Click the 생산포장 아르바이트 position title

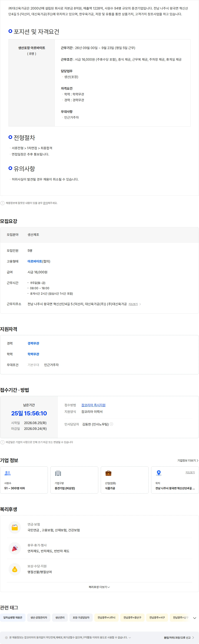(32, 48)
